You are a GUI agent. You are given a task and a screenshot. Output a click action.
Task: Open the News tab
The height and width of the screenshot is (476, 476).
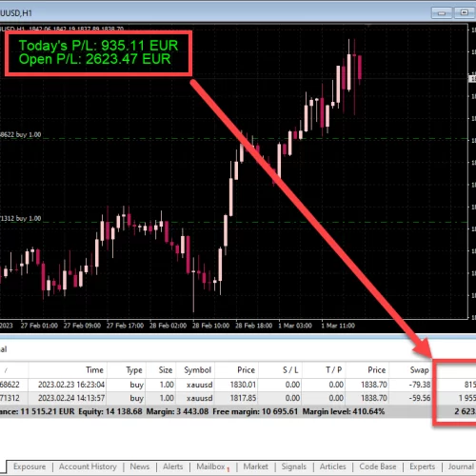[x=139, y=466]
